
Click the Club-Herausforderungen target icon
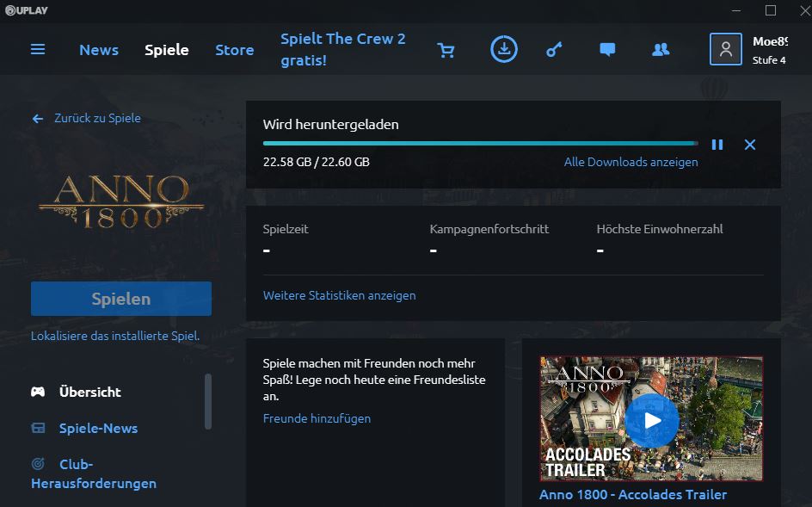[38, 463]
